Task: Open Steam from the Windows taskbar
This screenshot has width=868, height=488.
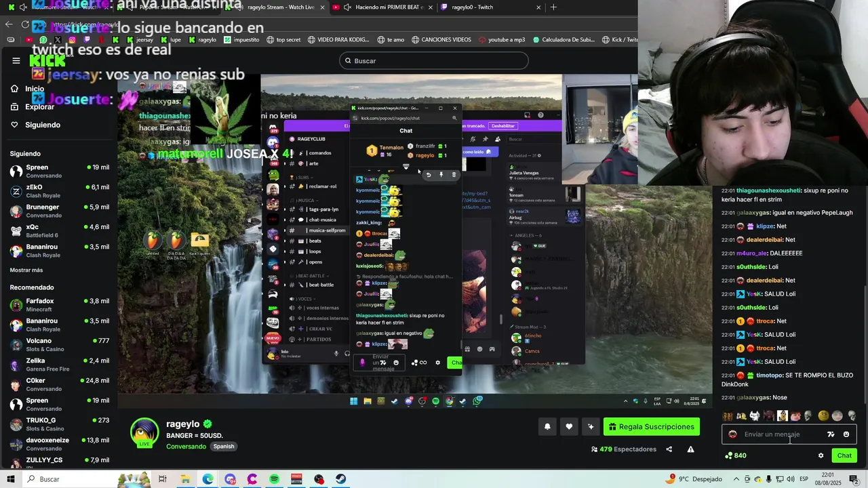Action: coord(341,479)
